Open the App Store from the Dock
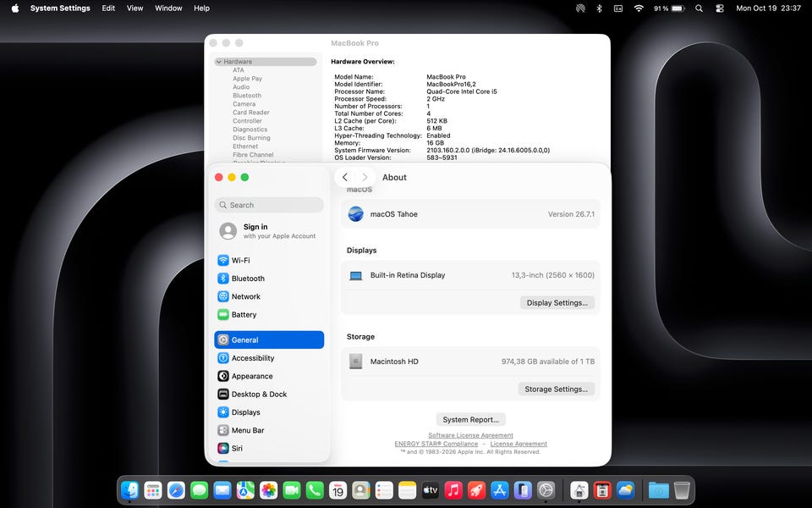 (500, 490)
